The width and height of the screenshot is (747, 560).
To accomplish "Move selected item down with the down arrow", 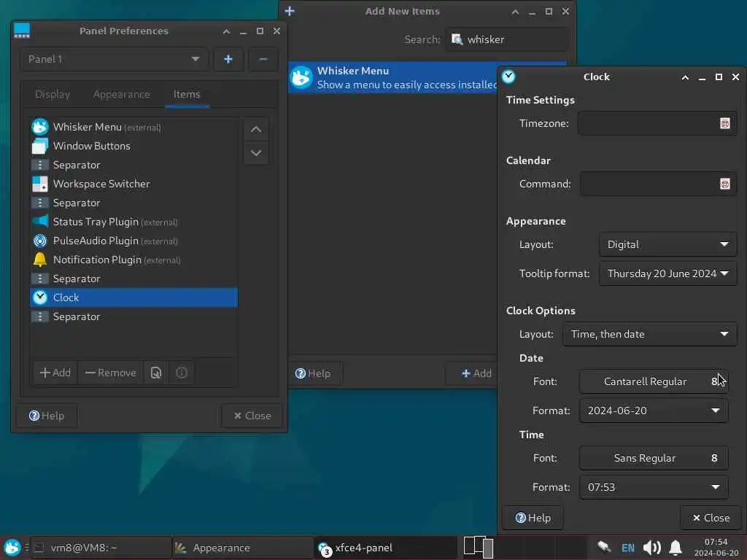I will tap(256, 153).
